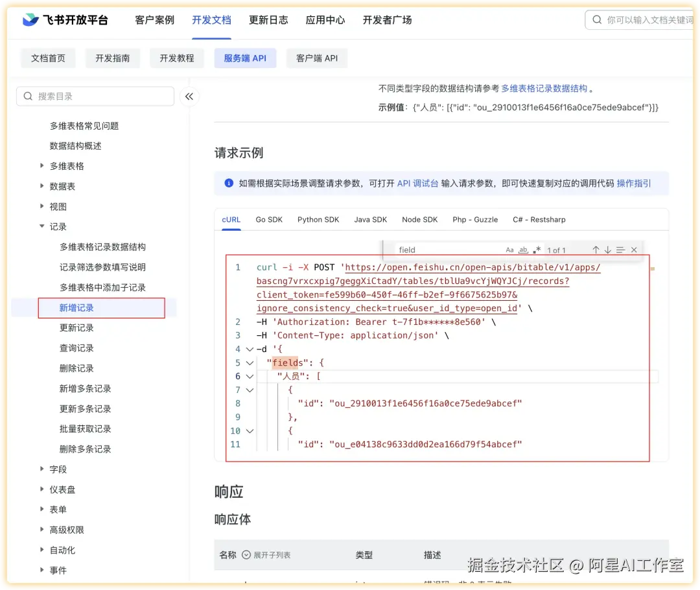Enable regex matching (.*) in code search
Image resolution: width=700 pixels, height=590 pixels.
(x=536, y=250)
